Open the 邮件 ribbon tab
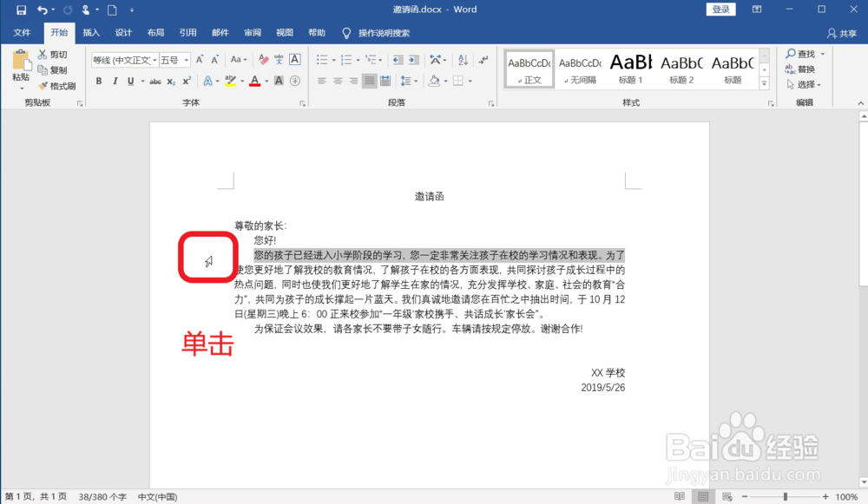Viewport: 868px width, 504px height. [220, 32]
